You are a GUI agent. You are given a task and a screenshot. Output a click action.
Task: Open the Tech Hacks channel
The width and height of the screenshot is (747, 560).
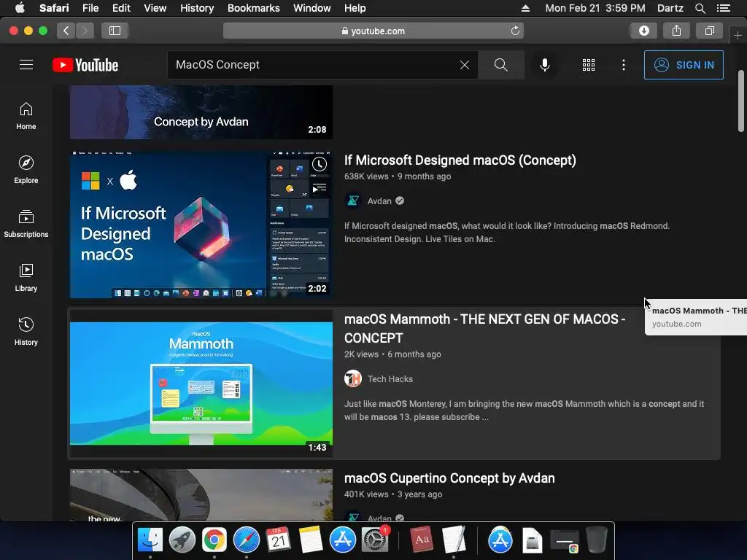click(390, 379)
